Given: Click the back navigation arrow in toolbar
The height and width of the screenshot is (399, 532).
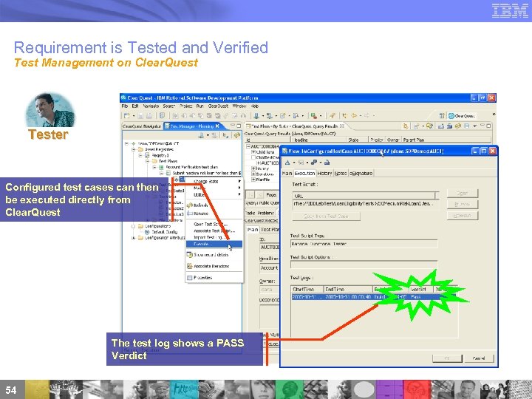Looking at the screenshot, I should coord(354,116).
